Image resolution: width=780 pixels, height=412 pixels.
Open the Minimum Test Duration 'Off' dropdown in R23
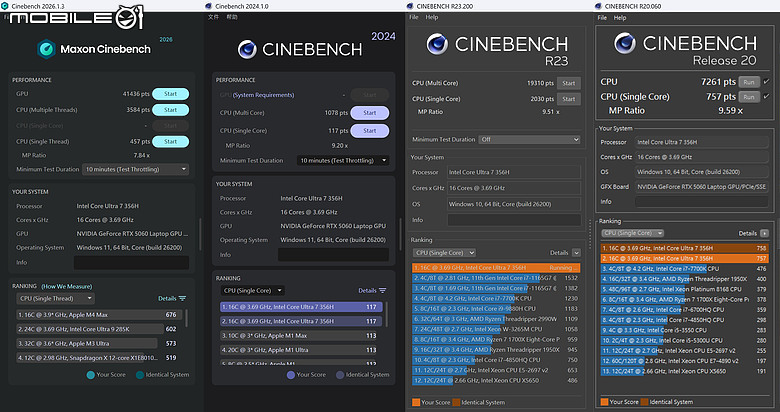click(x=529, y=139)
